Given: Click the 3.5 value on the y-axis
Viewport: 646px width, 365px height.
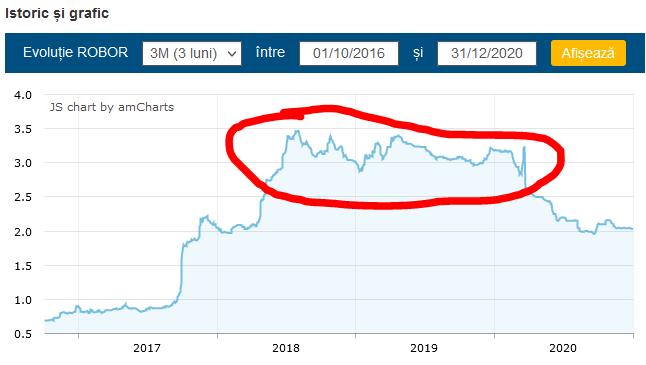Looking at the screenshot, I should (x=23, y=129).
